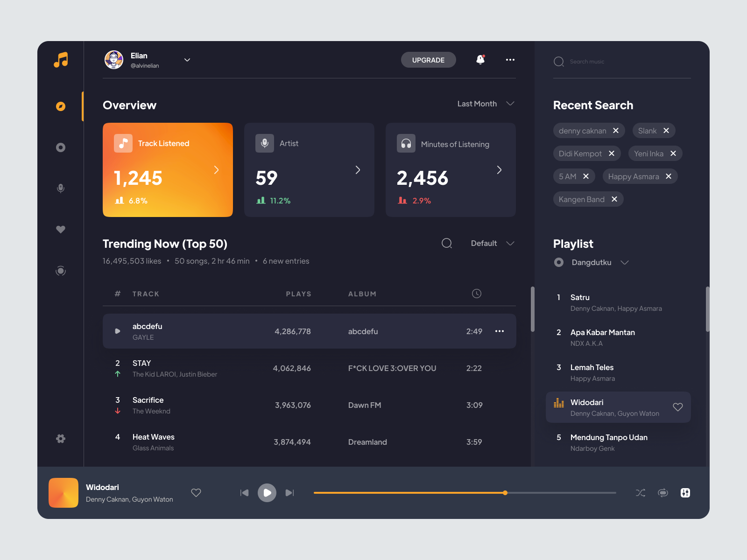This screenshot has height=560, width=747.
Task: Open Favorites via the heart sidebar icon
Action: 60,229
